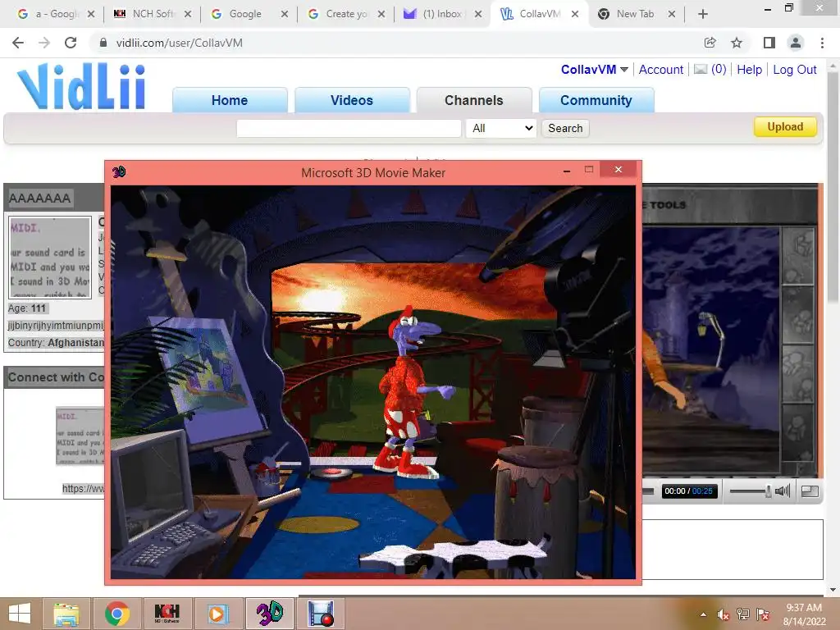Open the (0) messages count link
The width and height of the screenshot is (840, 630).
pos(719,69)
